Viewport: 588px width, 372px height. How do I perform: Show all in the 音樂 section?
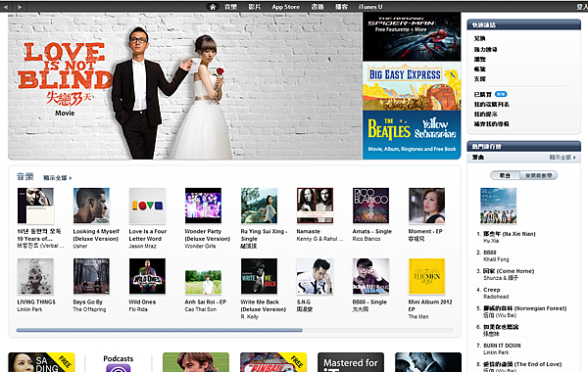click(x=58, y=178)
